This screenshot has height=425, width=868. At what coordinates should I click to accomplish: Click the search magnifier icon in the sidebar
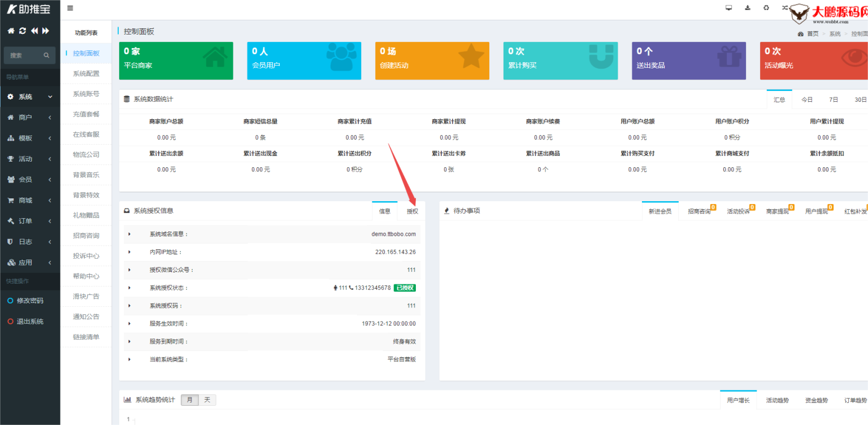point(45,55)
